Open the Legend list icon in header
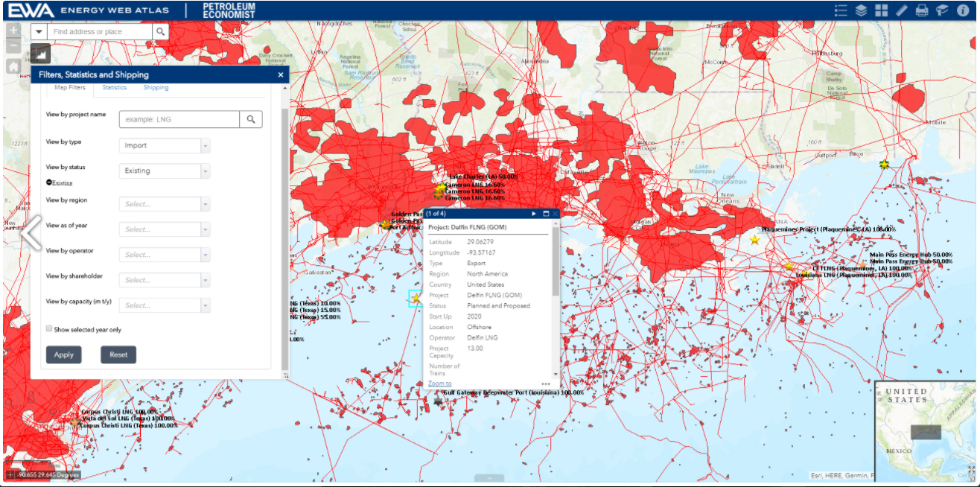 [841, 10]
